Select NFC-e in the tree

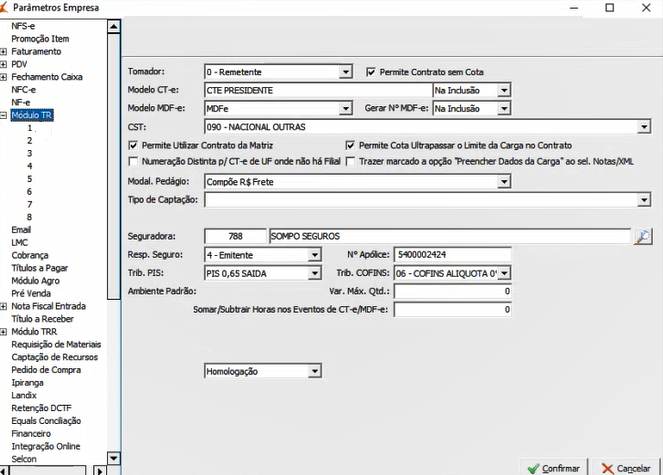tap(23, 90)
